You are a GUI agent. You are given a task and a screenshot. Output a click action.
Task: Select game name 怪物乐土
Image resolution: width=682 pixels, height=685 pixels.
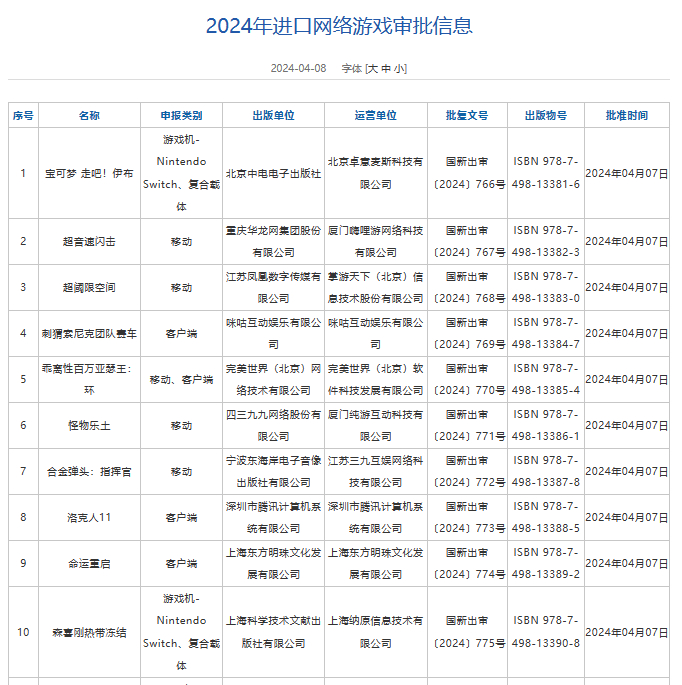tap(89, 426)
